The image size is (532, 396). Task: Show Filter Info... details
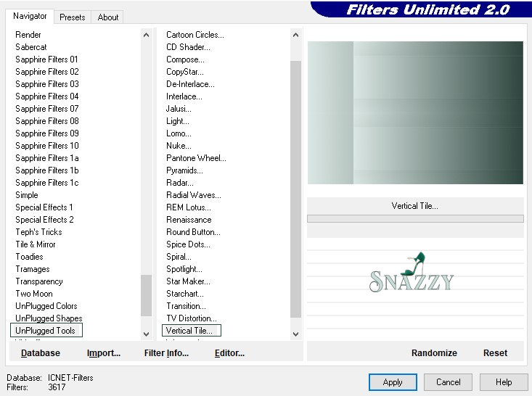[x=166, y=353]
